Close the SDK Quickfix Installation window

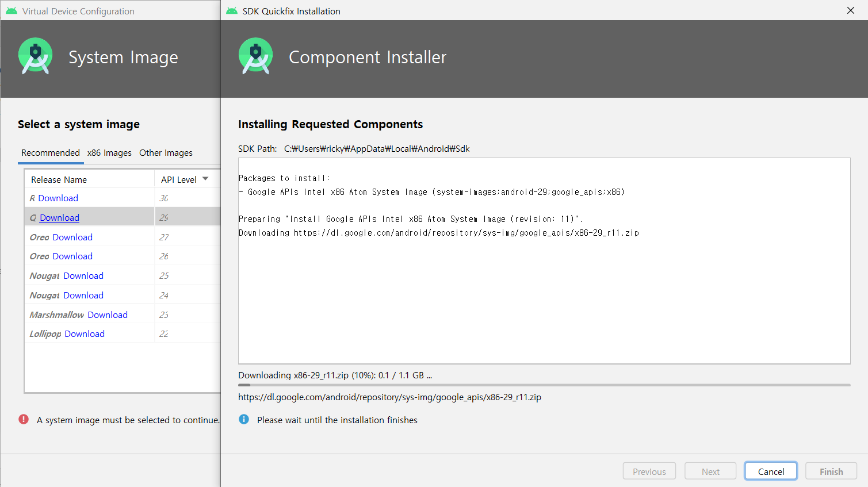(851, 10)
